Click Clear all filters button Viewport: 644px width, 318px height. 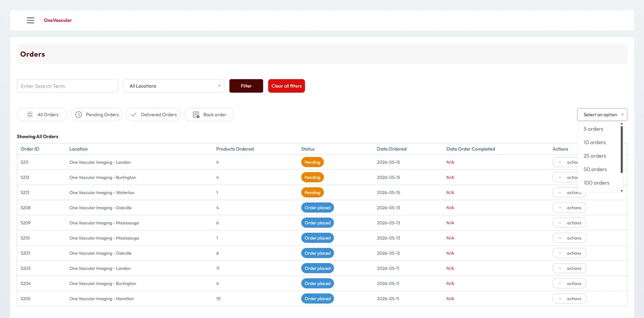287,86
